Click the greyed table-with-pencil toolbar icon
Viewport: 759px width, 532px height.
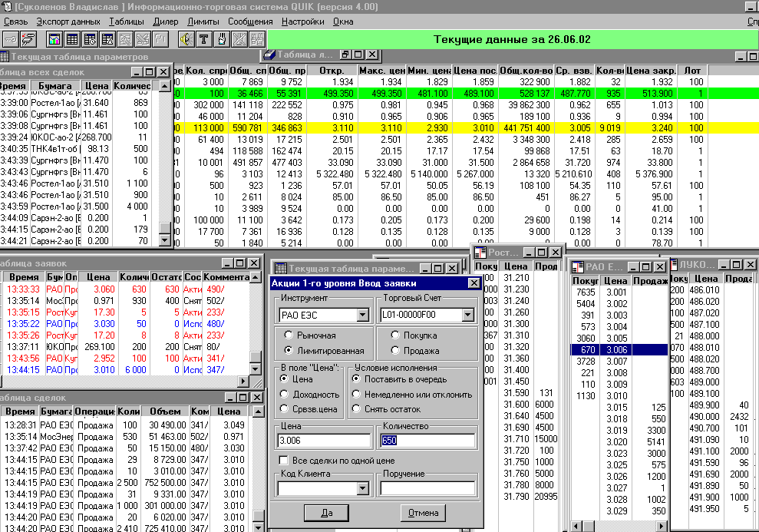(125, 38)
